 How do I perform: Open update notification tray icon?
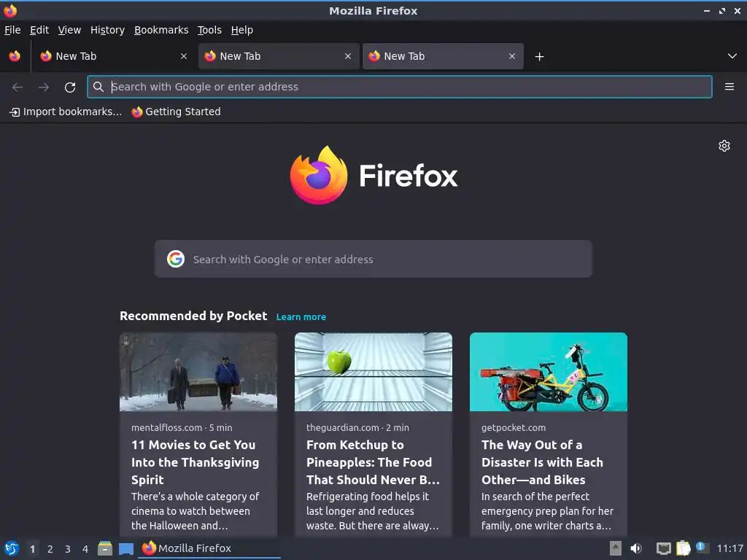701,548
